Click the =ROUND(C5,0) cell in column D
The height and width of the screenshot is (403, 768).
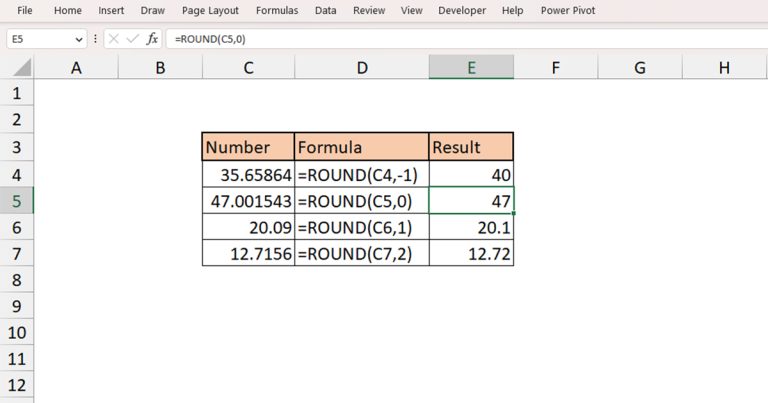coord(362,201)
